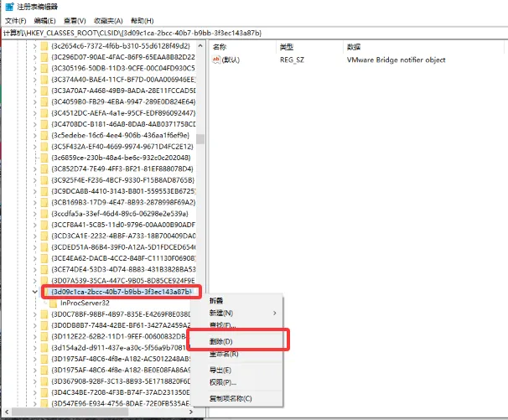
Task: Click the Registry Editor app icon in title bar
Action: [8, 8]
